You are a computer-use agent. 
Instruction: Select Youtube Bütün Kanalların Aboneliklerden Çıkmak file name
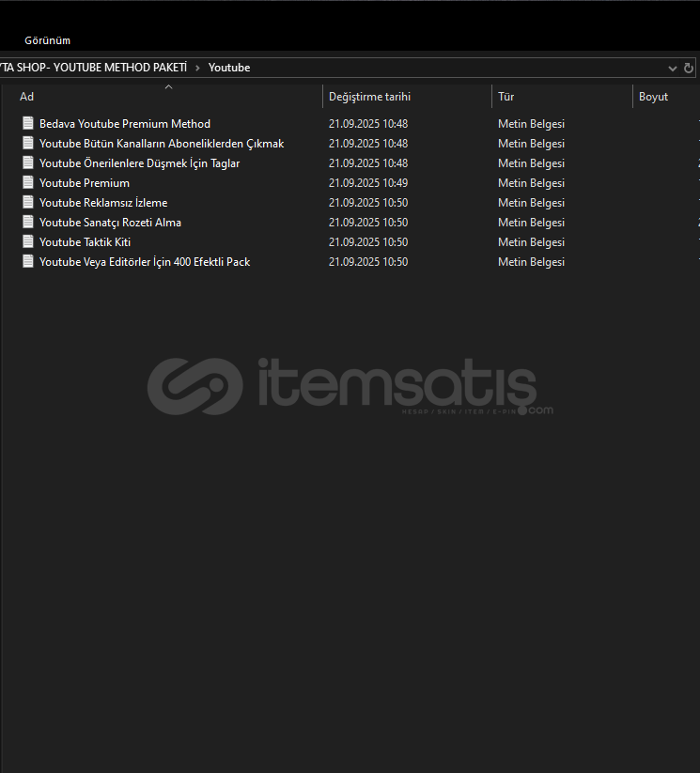click(x=162, y=144)
